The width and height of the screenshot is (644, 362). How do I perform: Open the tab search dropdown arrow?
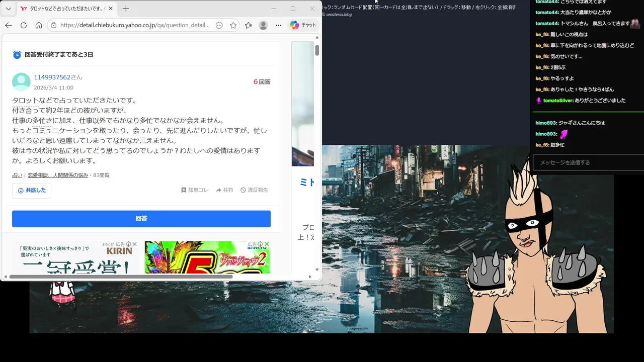pos(8,9)
